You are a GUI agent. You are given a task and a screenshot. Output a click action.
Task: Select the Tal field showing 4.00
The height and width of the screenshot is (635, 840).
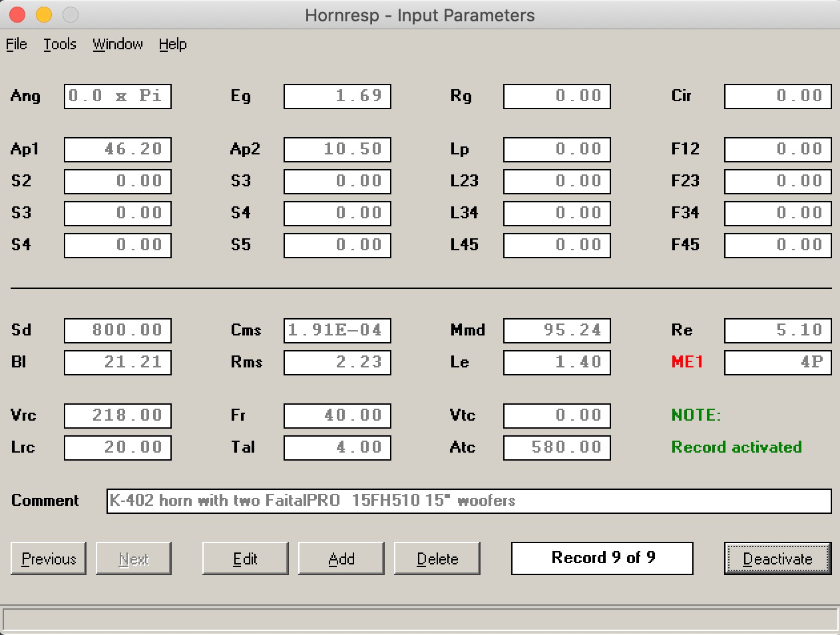tap(337, 447)
